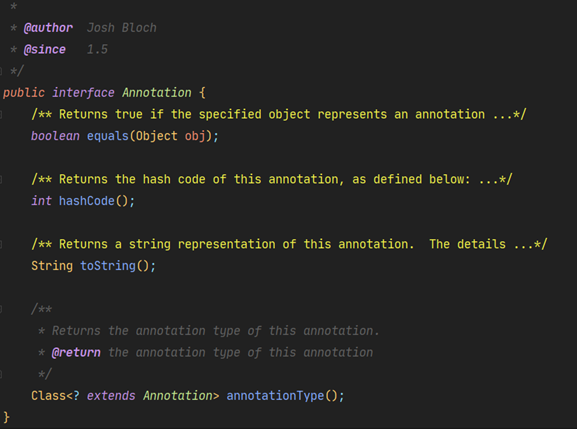Click the equals method name
577x429 pixels.
[x=108, y=136]
